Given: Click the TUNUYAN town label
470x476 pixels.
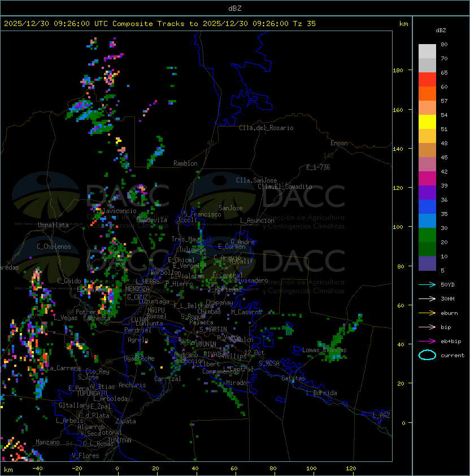Looking at the screenshot, I should (x=120, y=440).
